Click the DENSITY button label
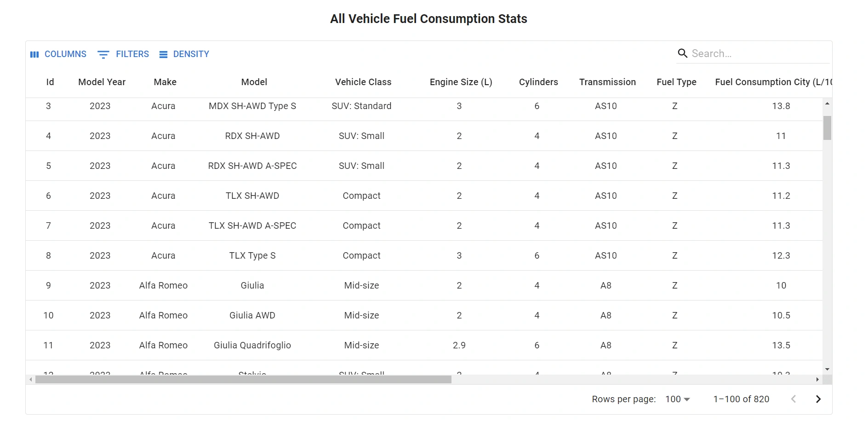 pos(191,54)
